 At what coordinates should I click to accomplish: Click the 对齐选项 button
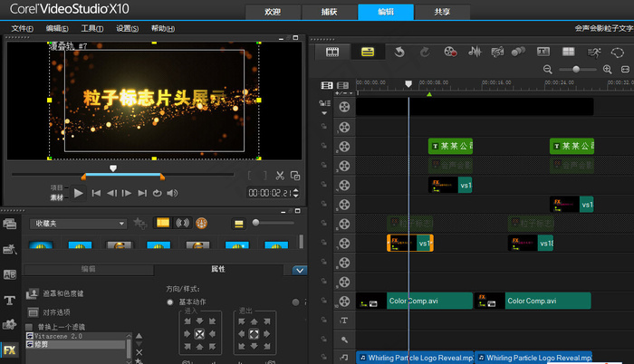[54, 311]
